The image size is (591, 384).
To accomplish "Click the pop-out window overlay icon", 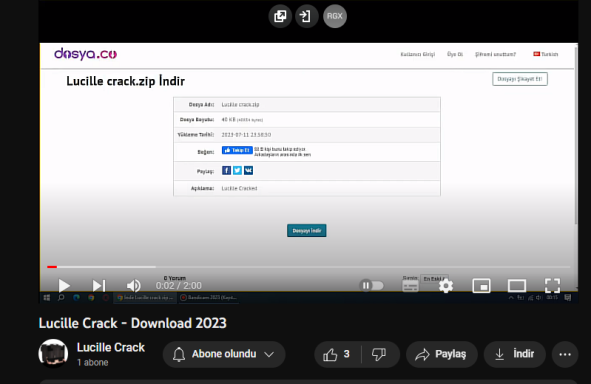I will [280, 16].
